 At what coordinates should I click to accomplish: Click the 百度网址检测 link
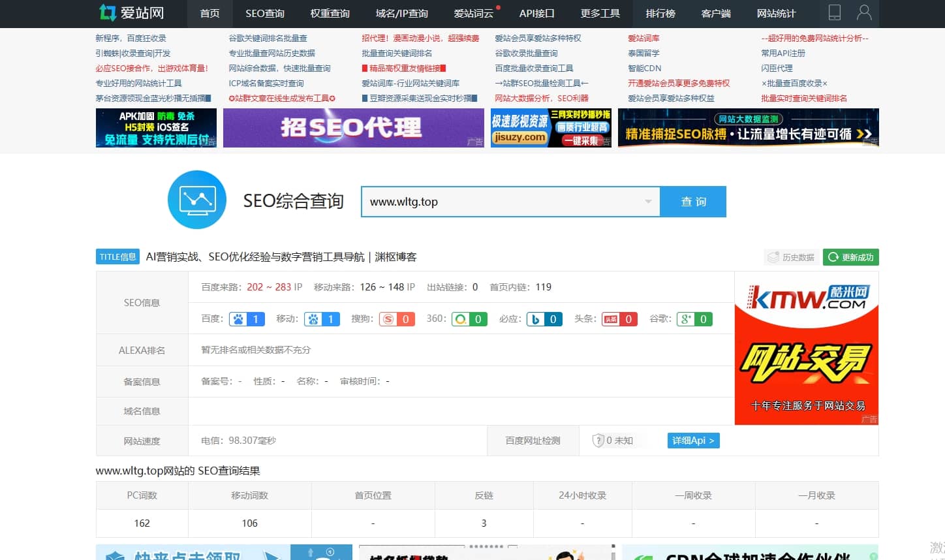[533, 440]
